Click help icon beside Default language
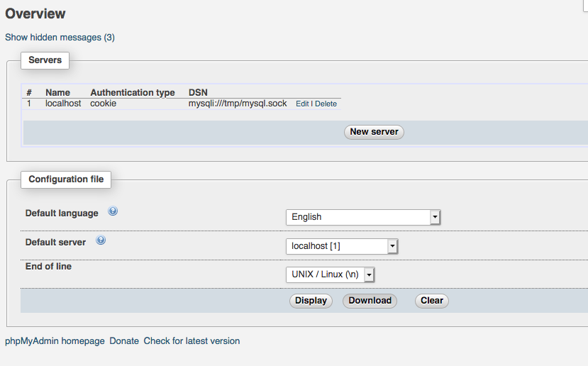Screen dimensions: 588x366 point(113,211)
